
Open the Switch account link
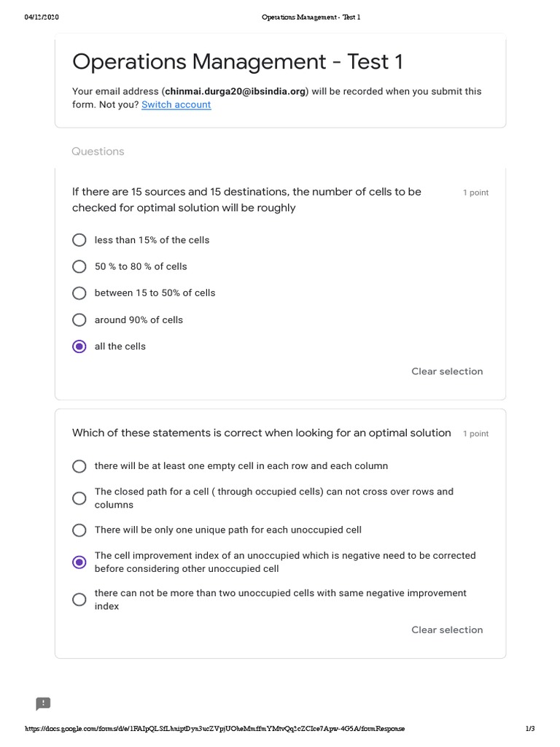click(x=176, y=104)
